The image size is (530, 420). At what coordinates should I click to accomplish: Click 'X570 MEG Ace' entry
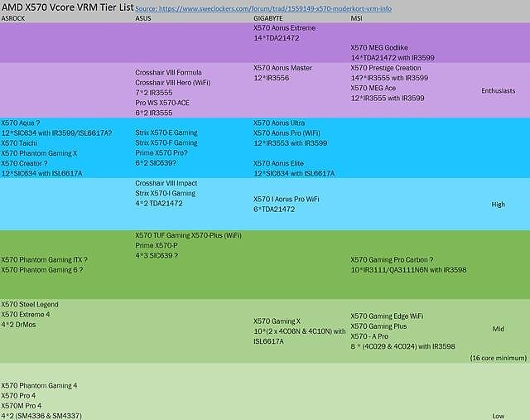point(373,89)
